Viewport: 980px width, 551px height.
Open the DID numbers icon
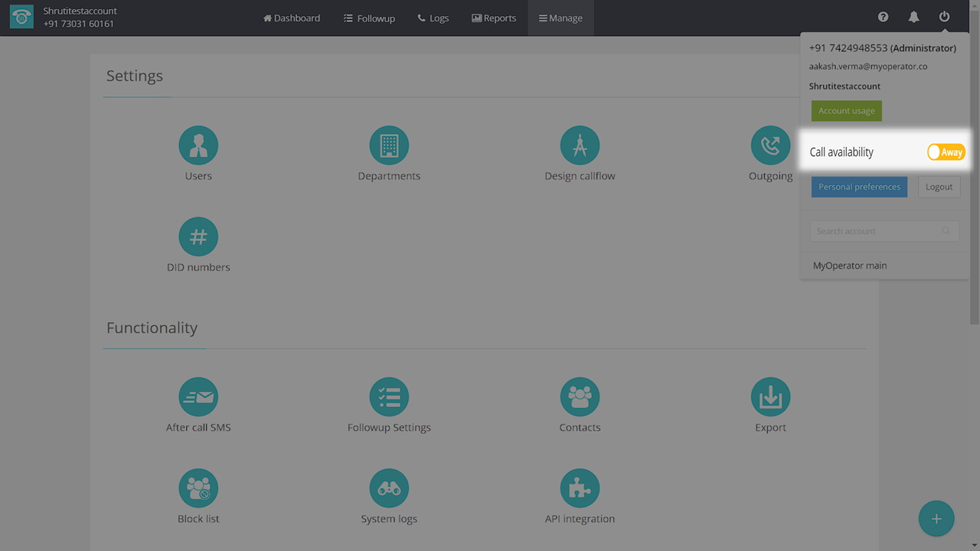click(198, 236)
